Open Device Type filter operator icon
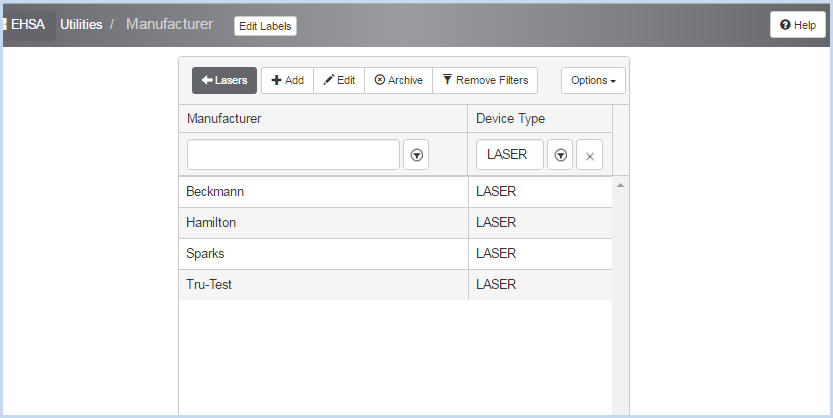Screen dimensions: 833x418 pos(560,155)
